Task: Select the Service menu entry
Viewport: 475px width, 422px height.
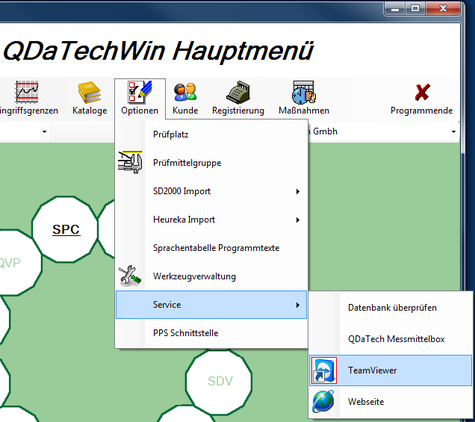Action: (x=211, y=305)
